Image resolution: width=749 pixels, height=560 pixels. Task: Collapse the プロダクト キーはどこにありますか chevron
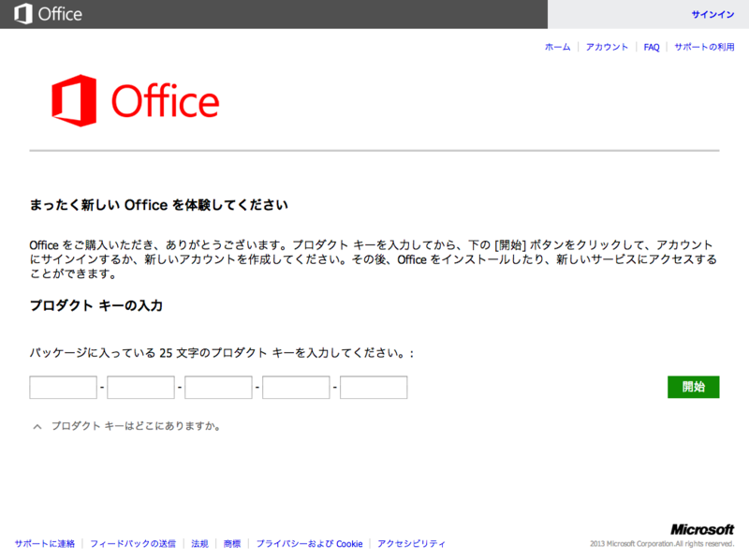37,427
